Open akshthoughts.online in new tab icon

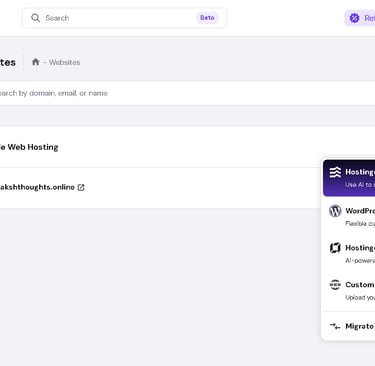81,187
